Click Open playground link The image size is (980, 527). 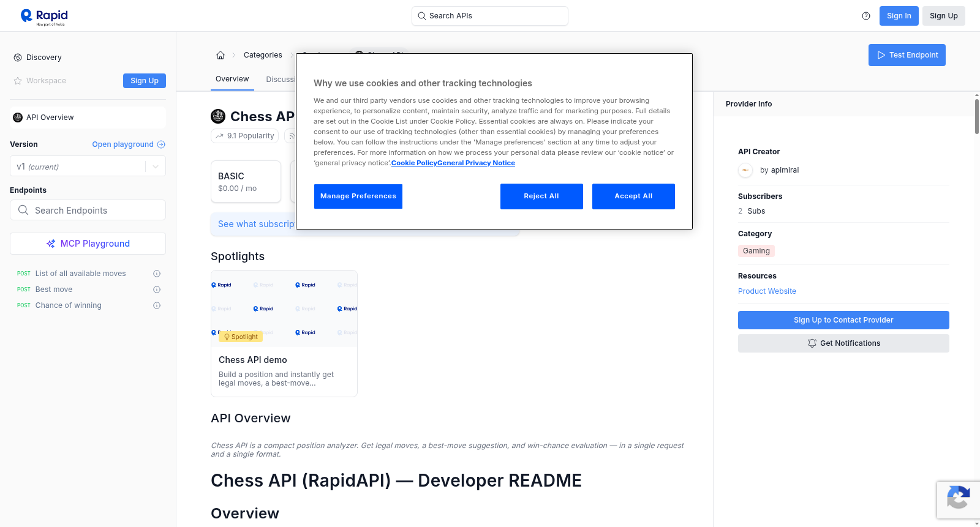click(123, 144)
